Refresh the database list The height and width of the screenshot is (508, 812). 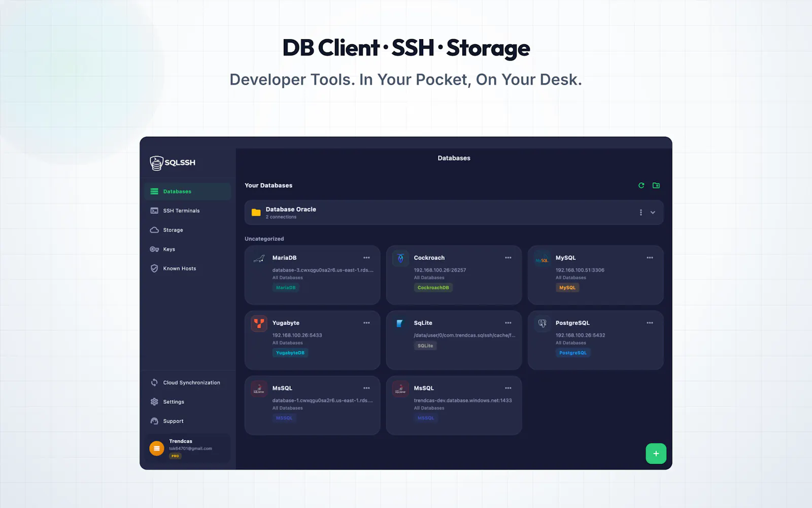[x=641, y=185]
